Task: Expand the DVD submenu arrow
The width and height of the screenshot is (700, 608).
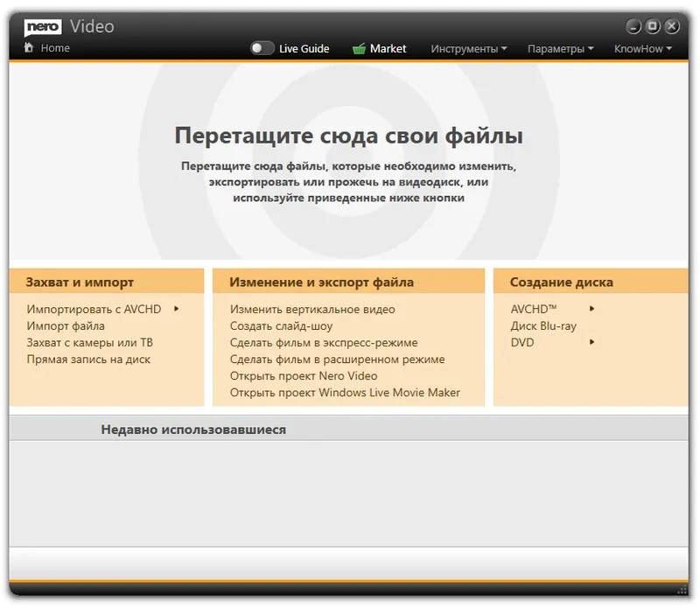Action: pos(592,342)
